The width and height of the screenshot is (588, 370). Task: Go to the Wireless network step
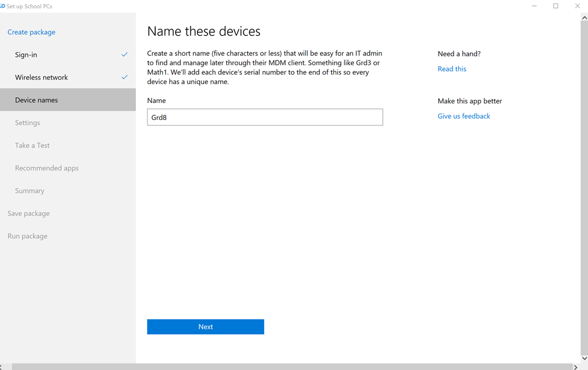41,78
